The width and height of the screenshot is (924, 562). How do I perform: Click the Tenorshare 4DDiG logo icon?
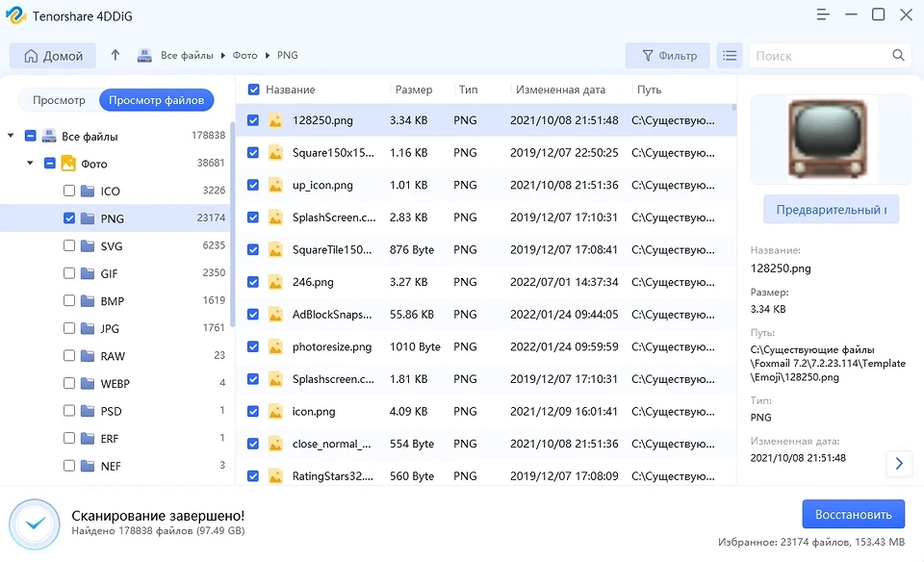(x=14, y=15)
